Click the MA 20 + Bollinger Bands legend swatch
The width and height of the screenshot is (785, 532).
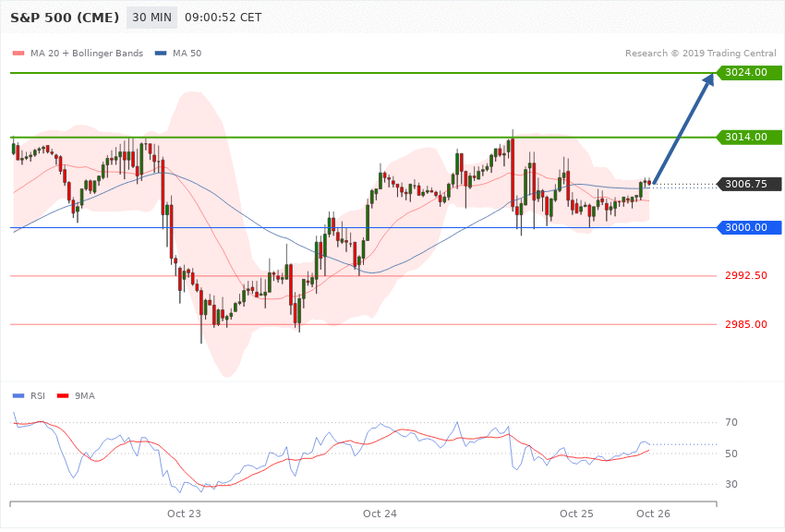[x=18, y=53]
